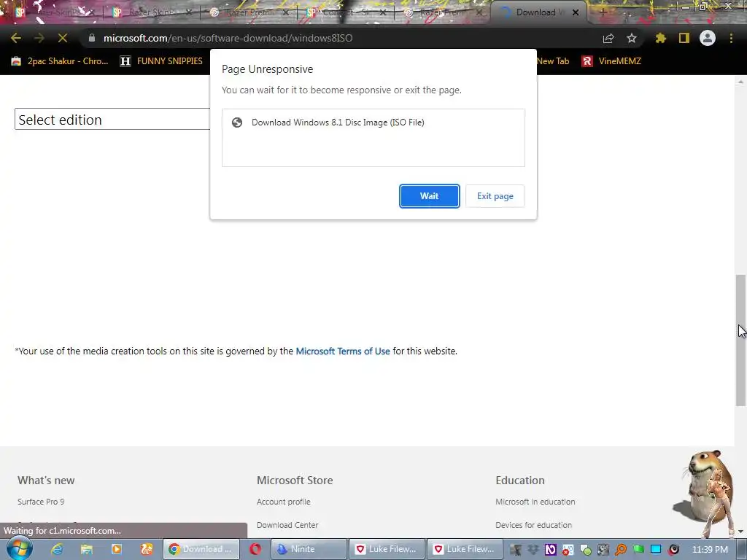Open VineMEMZ bookmark
Screen dimensions: 747x560
(612, 61)
